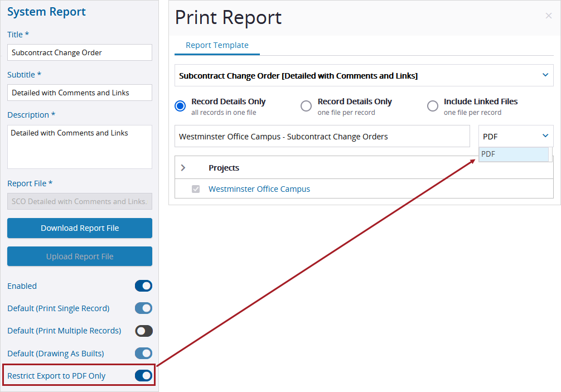561x392 pixels.
Task: Toggle Default (Print Single Record) switch
Action: click(x=143, y=308)
